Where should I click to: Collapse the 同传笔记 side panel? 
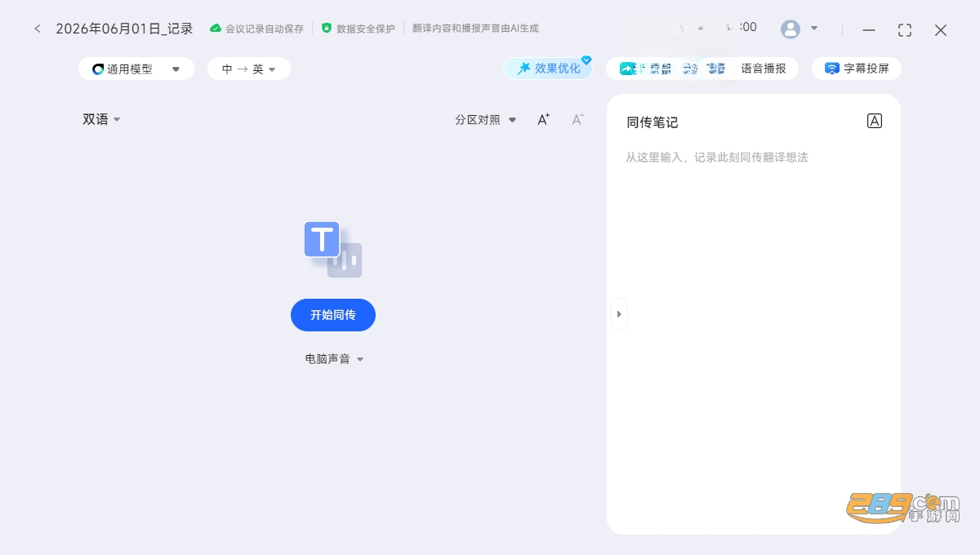click(619, 314)
